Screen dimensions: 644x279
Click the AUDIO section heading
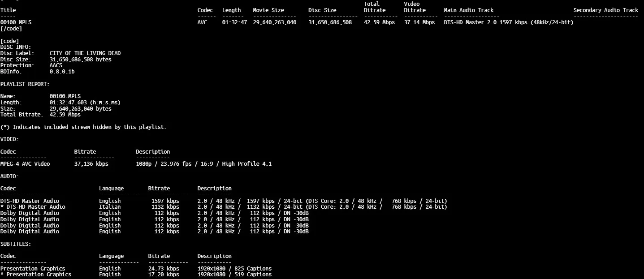point(9,176)
